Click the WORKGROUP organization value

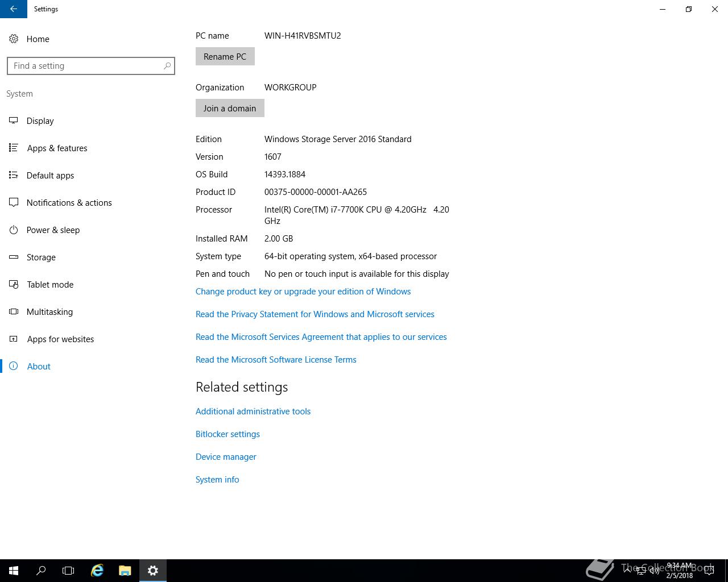point(290,88)
